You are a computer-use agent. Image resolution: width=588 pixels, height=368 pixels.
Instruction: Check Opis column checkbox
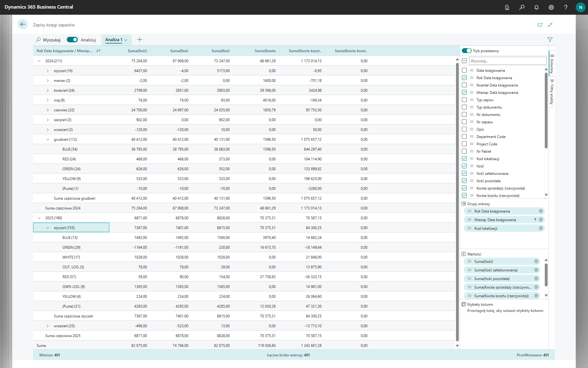[x=464, y=129]
